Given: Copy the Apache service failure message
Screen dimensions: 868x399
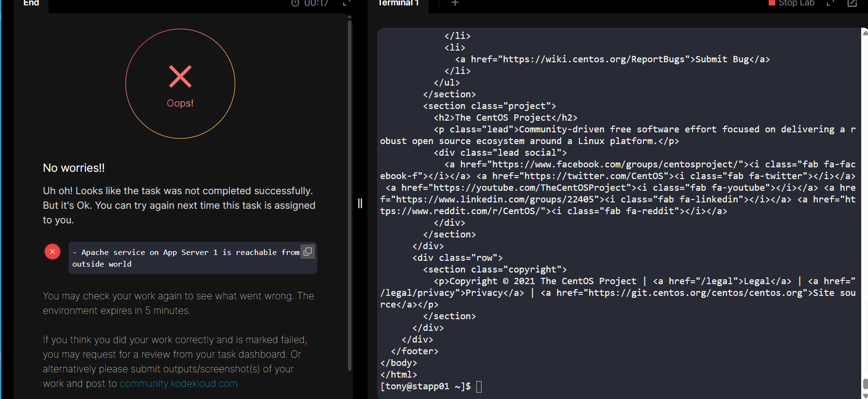Looking at the screenshot, I should click(308, 252).
